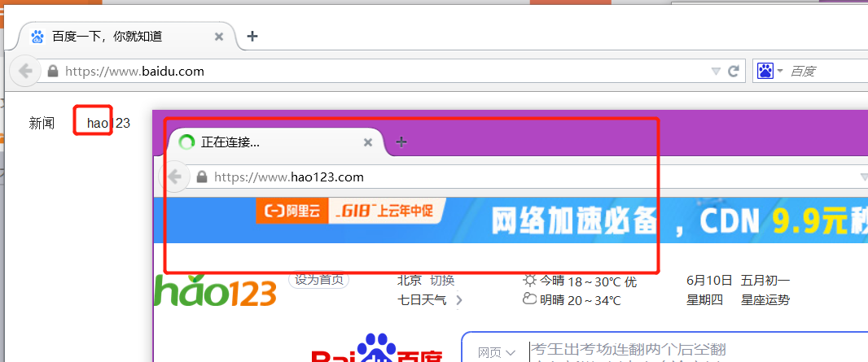
Task: Open a new tab in the hao123 window
Action: tap(401, 142)
